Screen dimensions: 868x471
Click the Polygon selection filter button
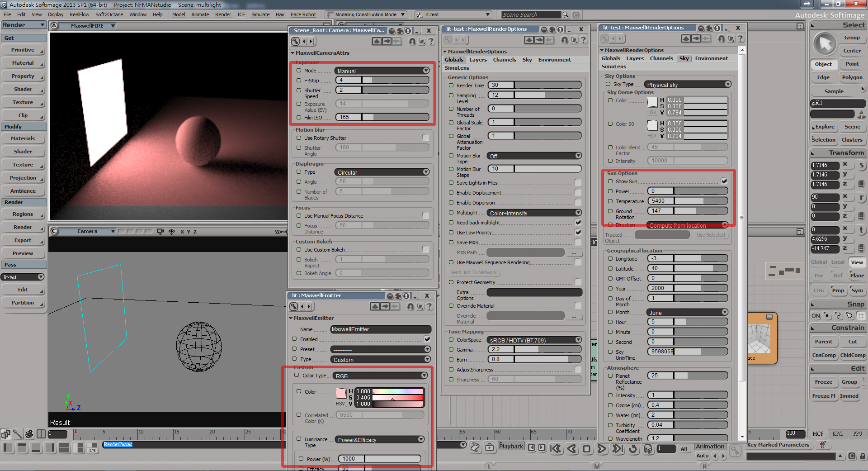(x=852, y=77)
